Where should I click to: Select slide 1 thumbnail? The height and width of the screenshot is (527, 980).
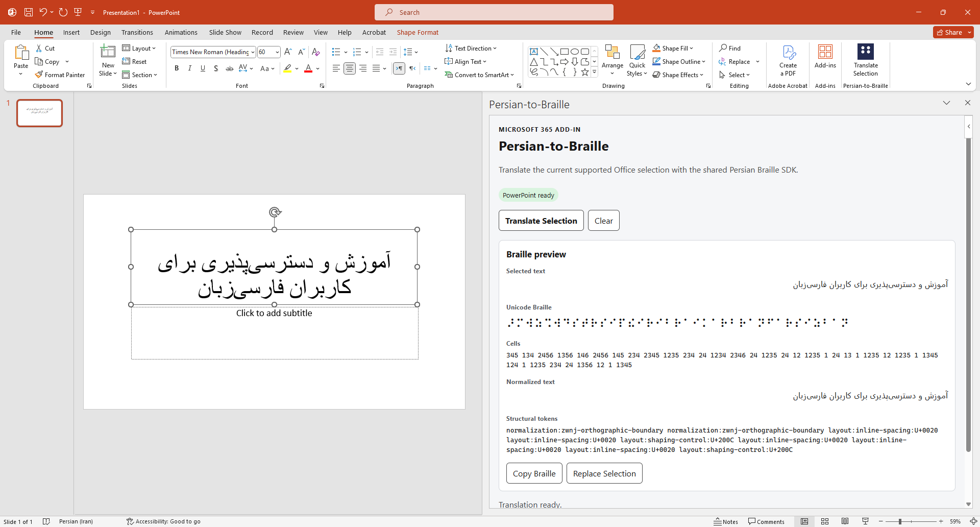[39, 113]
